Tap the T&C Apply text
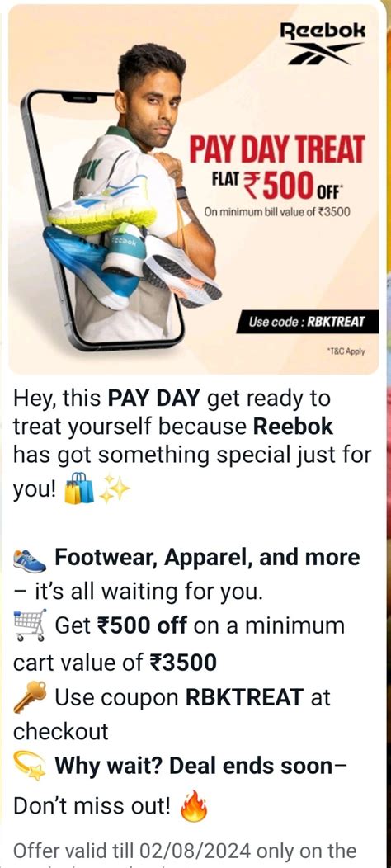The width and height of the screenshot is (391, 868). click(346, 351)
